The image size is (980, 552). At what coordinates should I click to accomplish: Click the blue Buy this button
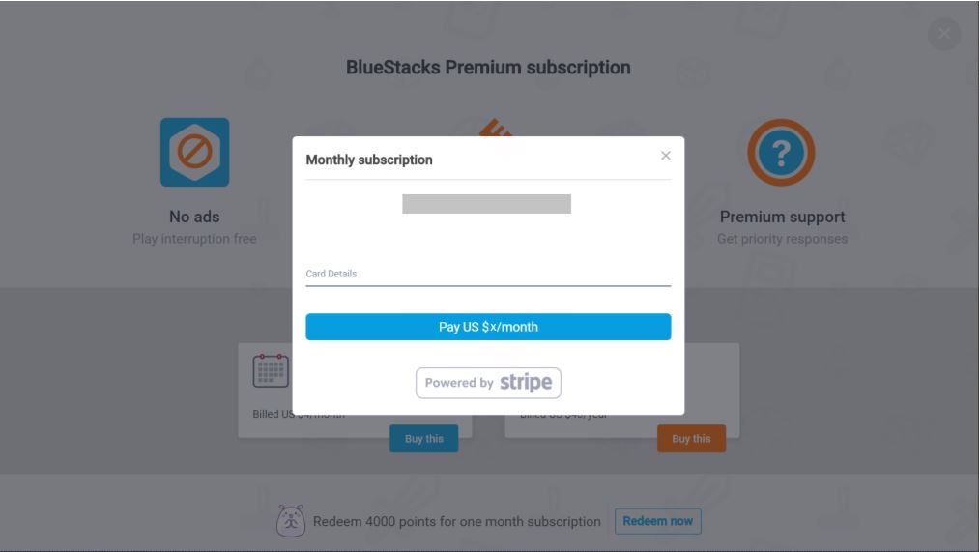tap(423, 439)
